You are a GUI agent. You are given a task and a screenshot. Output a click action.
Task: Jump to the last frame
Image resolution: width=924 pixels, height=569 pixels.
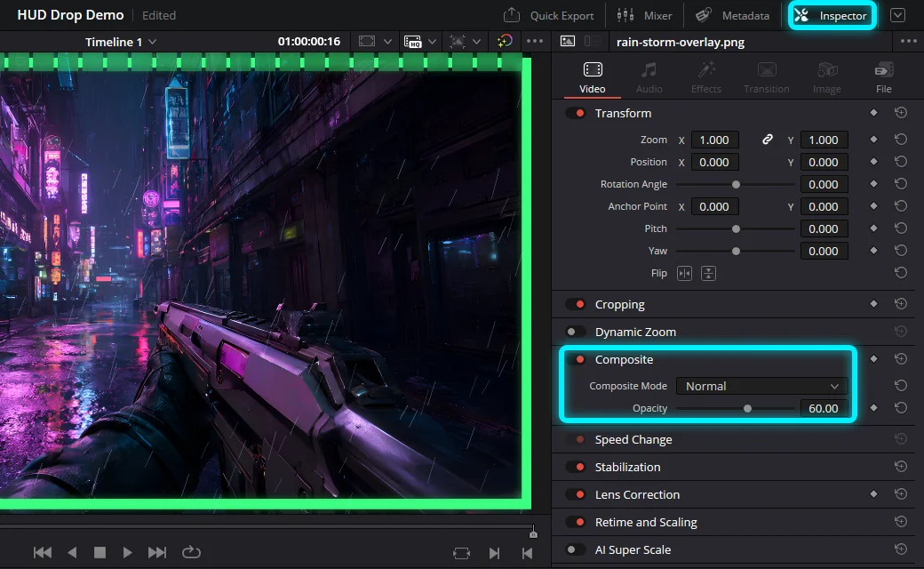tap(156, 552)
